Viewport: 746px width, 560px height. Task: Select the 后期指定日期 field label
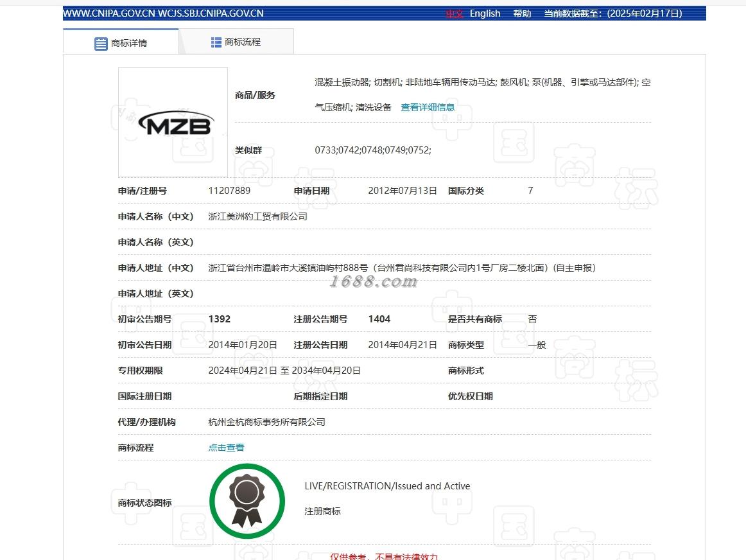320,396
